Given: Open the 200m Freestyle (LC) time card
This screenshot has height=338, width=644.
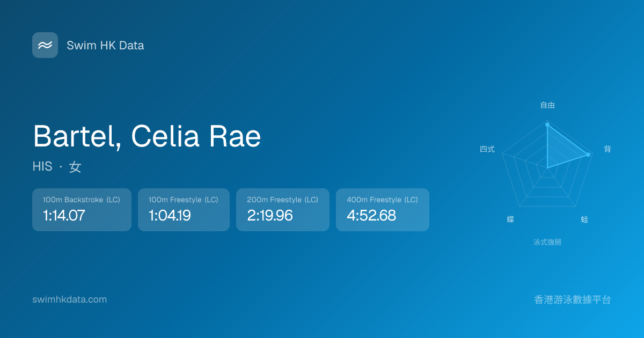Looking at the screenshot, I should point(282,210).
